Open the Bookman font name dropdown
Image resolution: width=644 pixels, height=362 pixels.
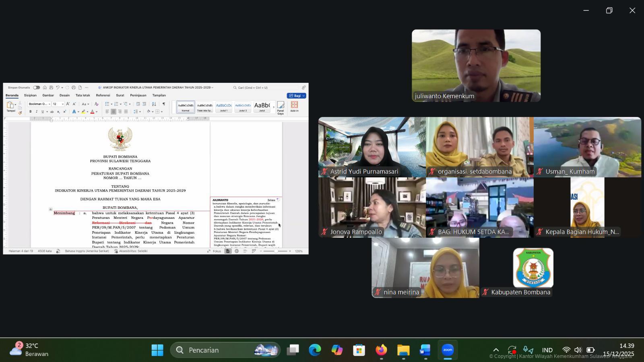[x=39, y=104]
